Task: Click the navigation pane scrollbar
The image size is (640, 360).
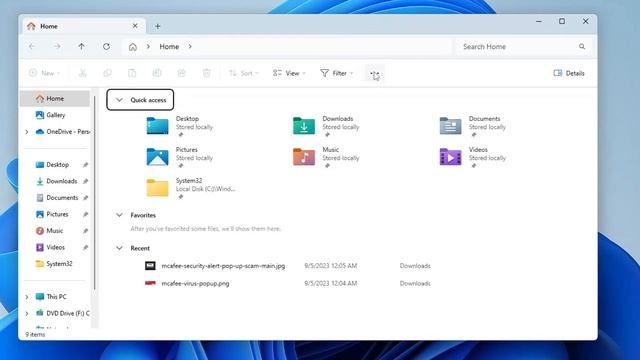Action: [x=94, y=193]
